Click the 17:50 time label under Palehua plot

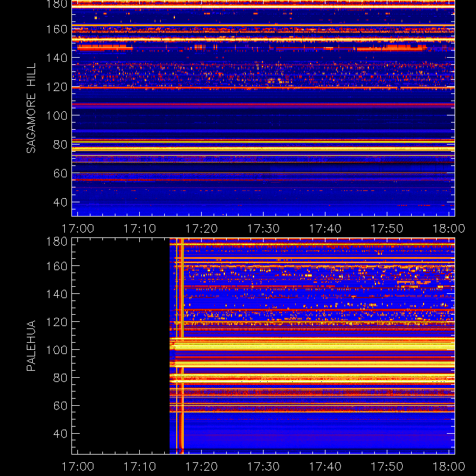click(x=387, y=466)
